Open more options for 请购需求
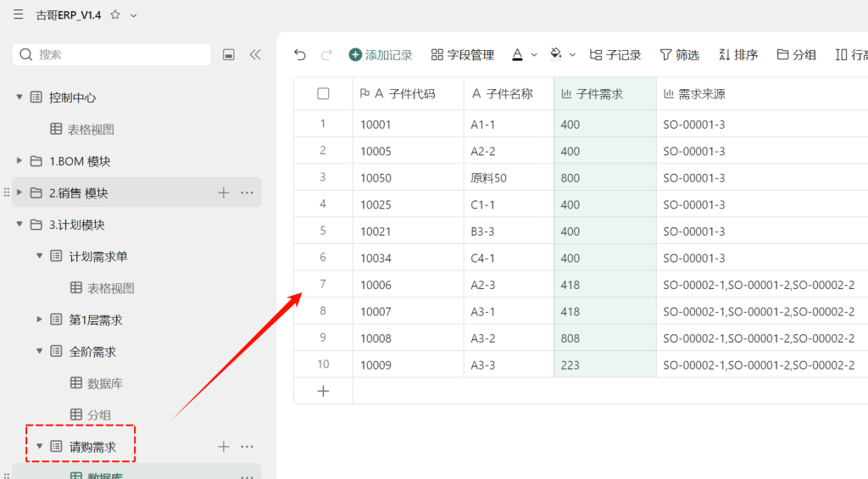This screenshot has width=868, height=479. pos(247,446)
